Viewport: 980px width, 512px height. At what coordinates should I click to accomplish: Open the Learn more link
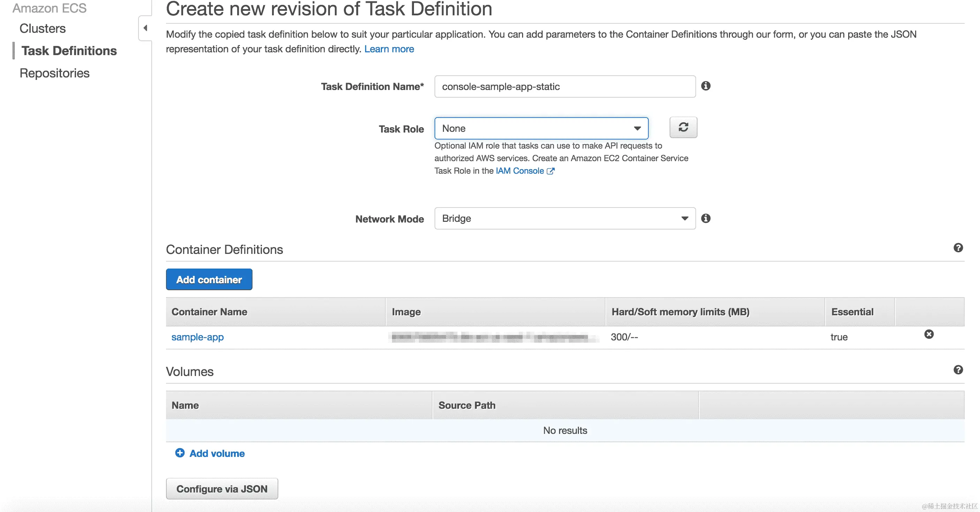tap(389, 49)
